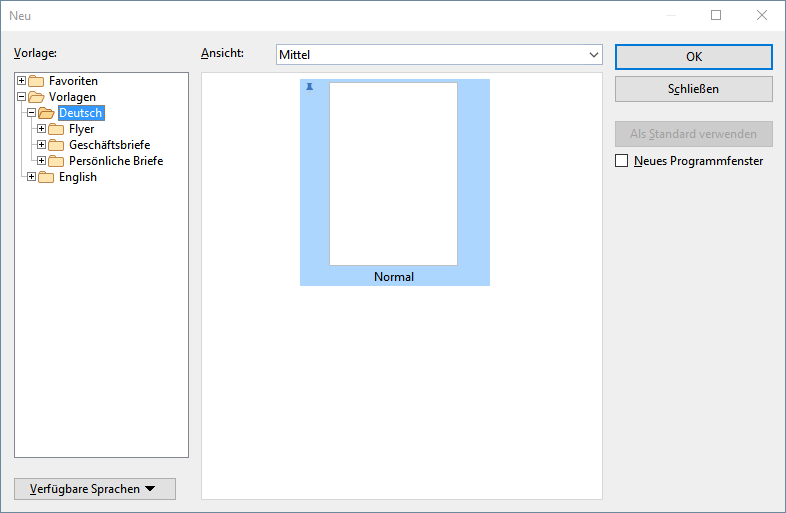This screenshot has width=786, height=513.
Task: Collapse the Vorlagen tree node
Action: point(22,96)
